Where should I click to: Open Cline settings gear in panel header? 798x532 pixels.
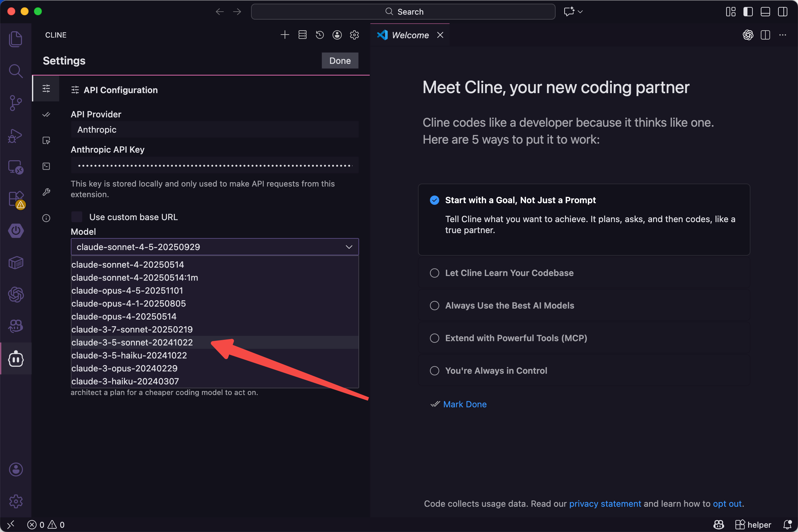click(x=354, y=35)
